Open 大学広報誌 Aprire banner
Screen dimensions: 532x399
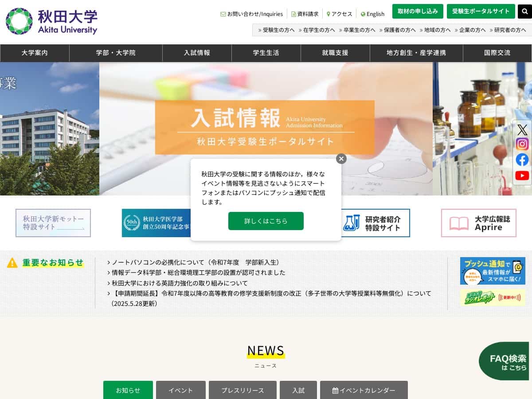[479, 223]
